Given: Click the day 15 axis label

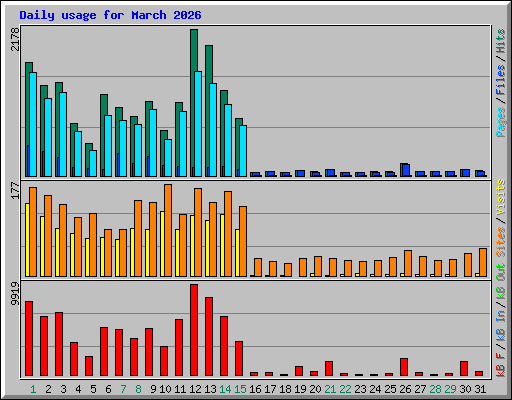Looking at the screenshot, I should [240, 389].
